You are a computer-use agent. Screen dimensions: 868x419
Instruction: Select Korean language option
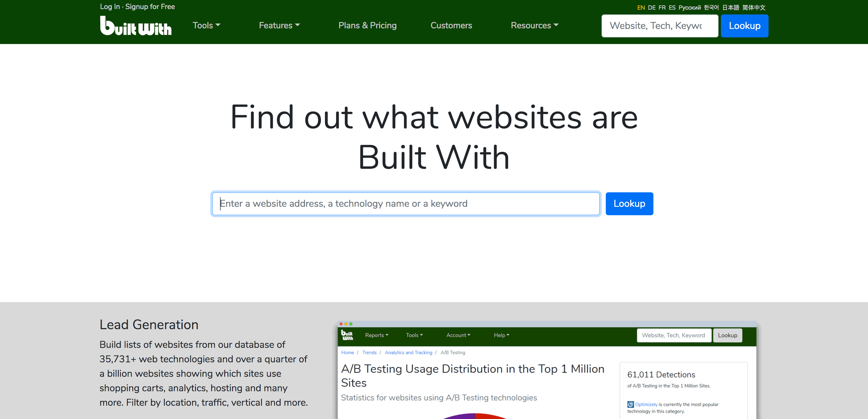pos(711,8)
